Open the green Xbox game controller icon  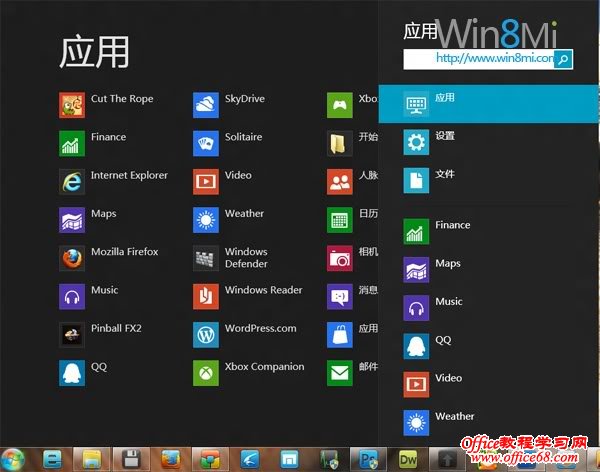coord(340,105)
